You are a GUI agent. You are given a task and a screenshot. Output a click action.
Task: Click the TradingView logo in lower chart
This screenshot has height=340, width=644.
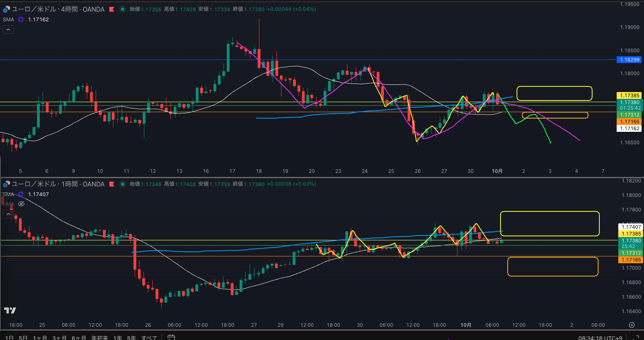tap(10, 310)
